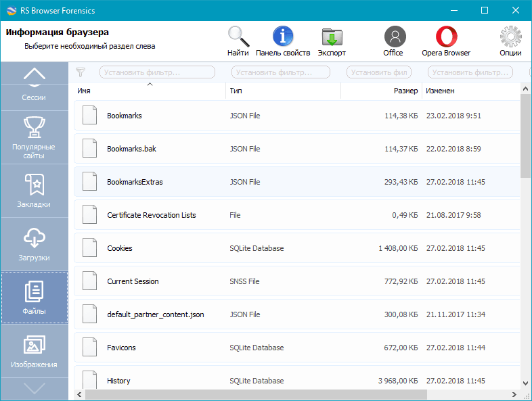
Task: Select the Current Session file name
Action: (x=133, y=281)
